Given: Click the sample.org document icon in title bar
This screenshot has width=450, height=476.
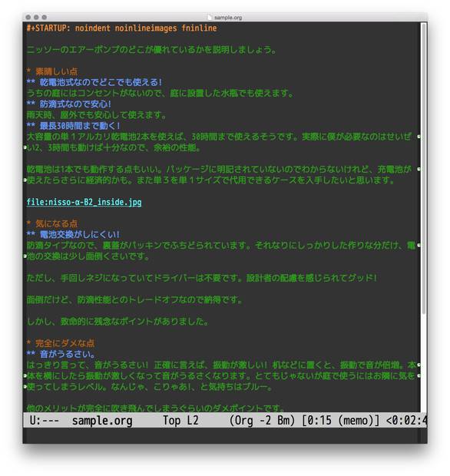Looking at the screenshot, I should (x=210, y=18).
